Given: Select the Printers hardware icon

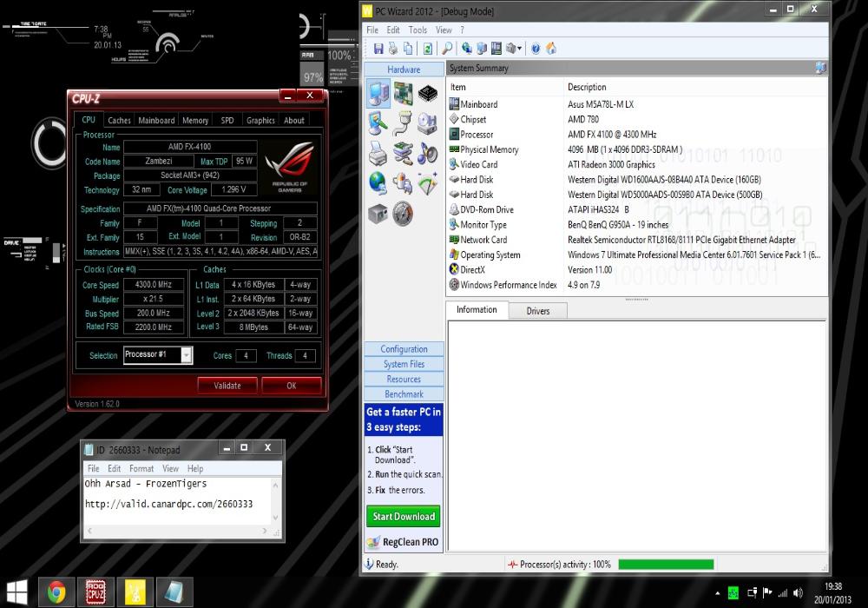Looking at the screenshot, I should 378,154.
